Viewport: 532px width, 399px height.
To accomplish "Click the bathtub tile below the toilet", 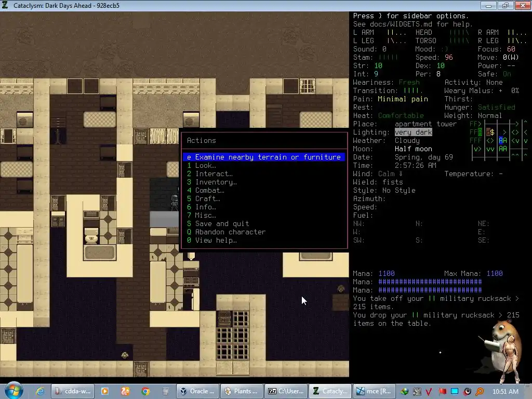I will click(100, 252).
